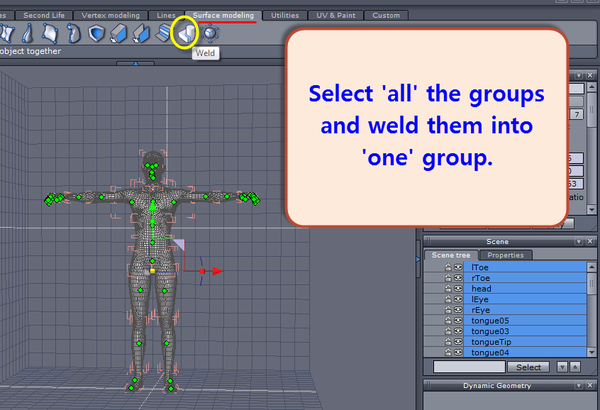Viewport: 600px width, 410px height.
Task: Close the Scene panel
Action: (590, 242)
